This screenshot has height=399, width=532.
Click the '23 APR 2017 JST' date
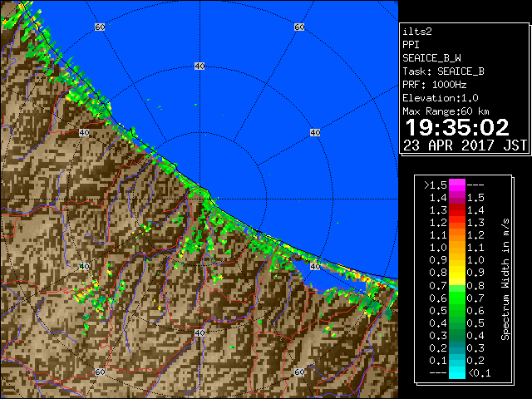tap(465, 145)
